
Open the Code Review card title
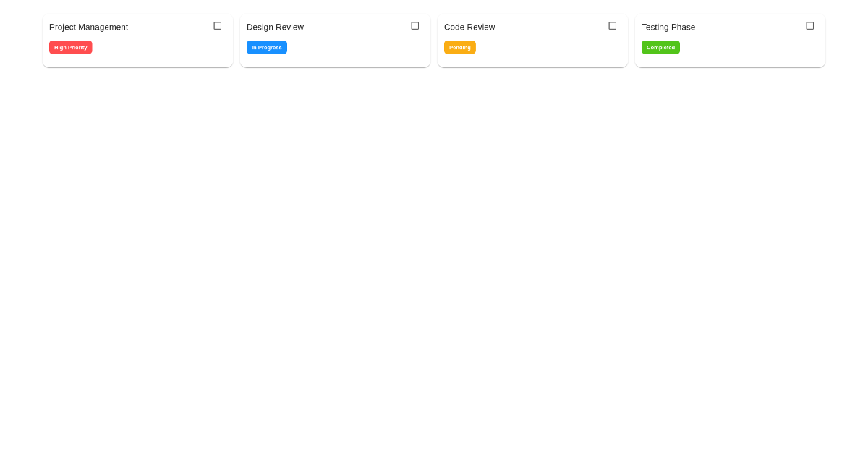[x=469, y=28]
